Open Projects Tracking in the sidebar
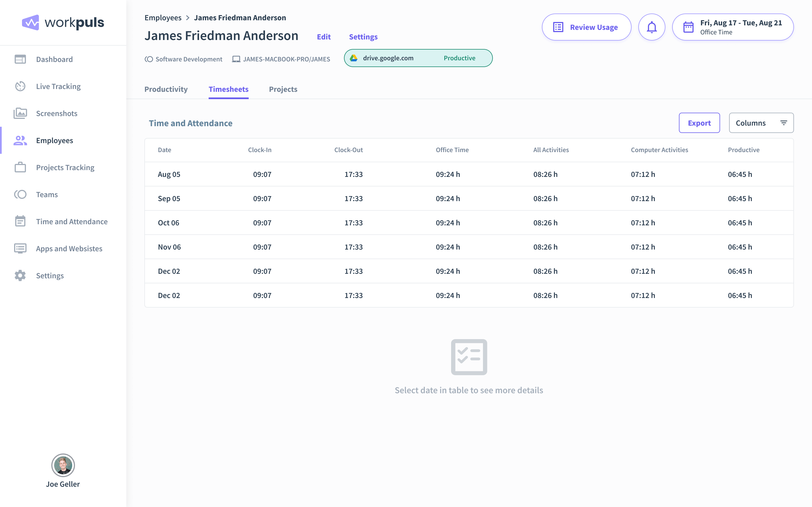 [x=65, y=167]
